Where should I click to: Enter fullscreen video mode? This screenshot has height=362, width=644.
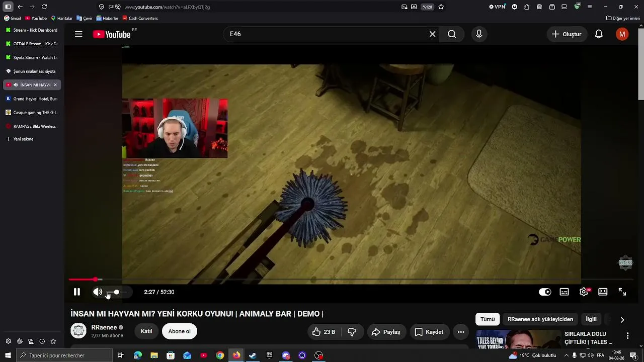tap(622, 292)
